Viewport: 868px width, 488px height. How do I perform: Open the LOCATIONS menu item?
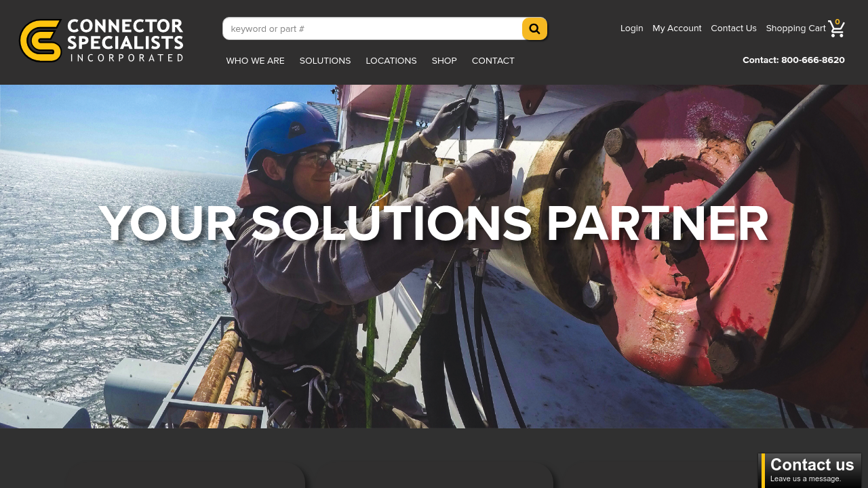[391, 61]
